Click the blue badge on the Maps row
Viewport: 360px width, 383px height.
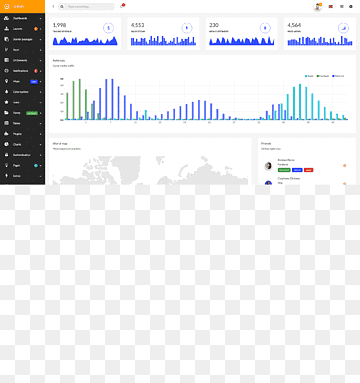click(x=34, y=81)
